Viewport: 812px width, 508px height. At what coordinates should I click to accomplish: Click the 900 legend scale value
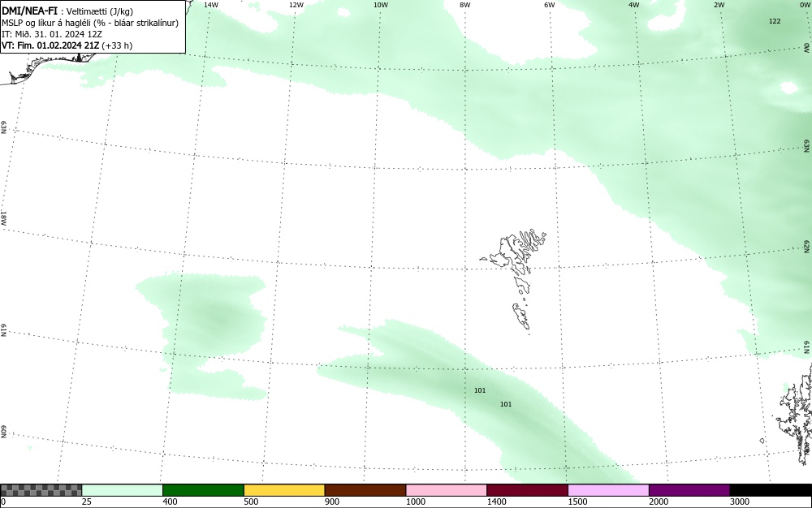click(x=332, y=502)
